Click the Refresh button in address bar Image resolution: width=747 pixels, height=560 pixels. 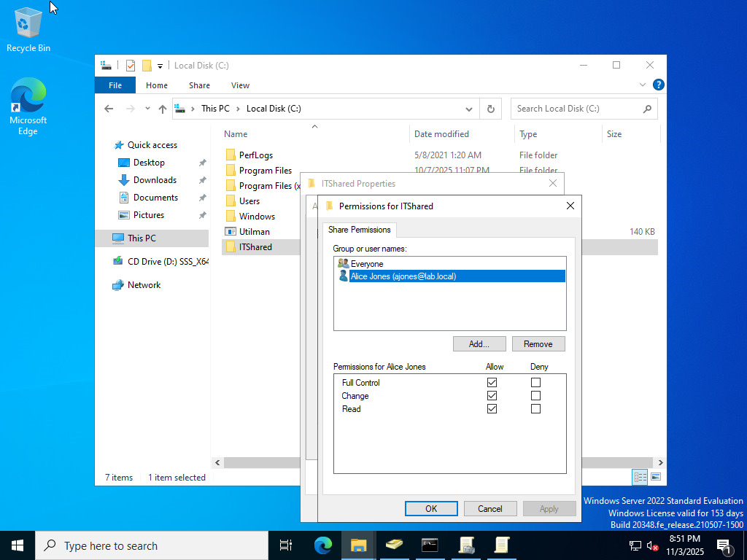[x=491, y=109]
